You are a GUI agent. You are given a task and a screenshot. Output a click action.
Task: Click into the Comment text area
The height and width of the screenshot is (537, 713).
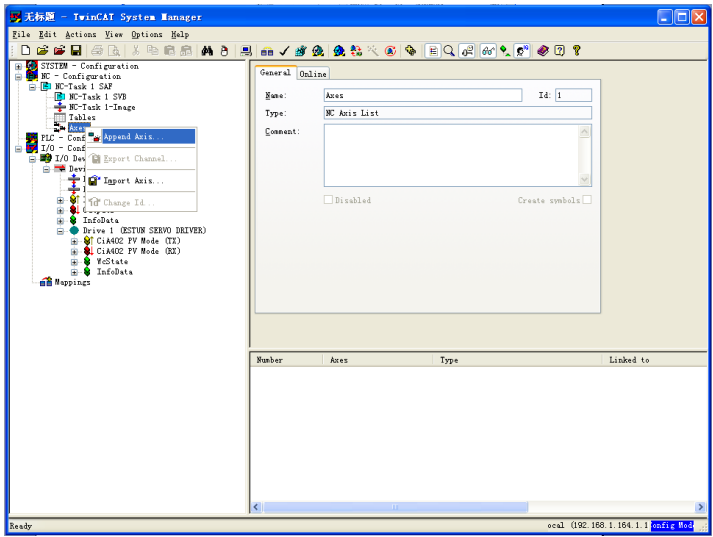click(x=452, y=156)
